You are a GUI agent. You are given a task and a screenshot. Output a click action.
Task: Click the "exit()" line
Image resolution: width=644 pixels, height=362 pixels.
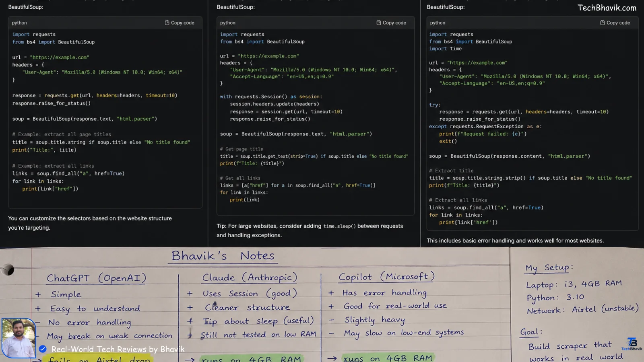pyautogui.click(x=448, y=141)
